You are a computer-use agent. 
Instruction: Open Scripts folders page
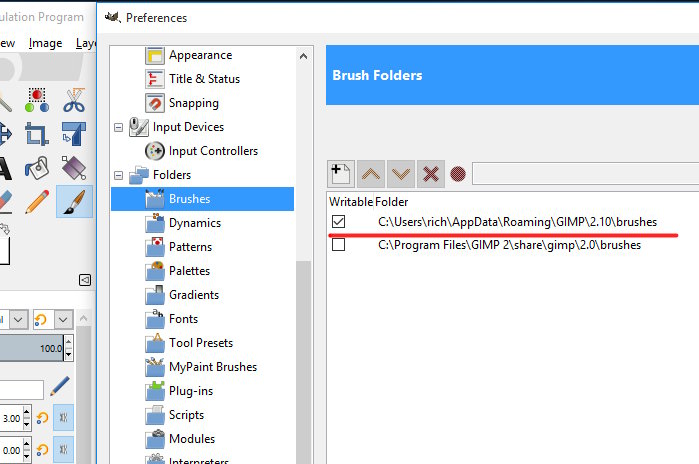[186, 415]
